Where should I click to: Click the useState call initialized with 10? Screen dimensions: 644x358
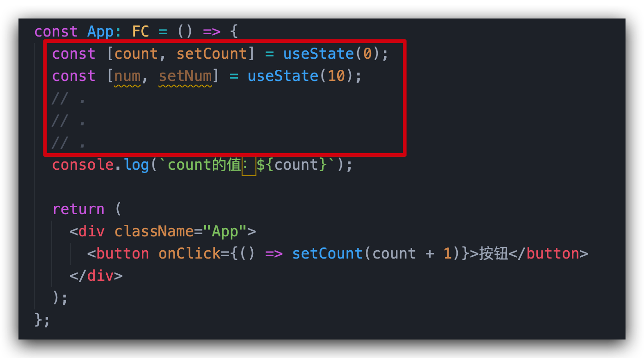pos(283,75)
